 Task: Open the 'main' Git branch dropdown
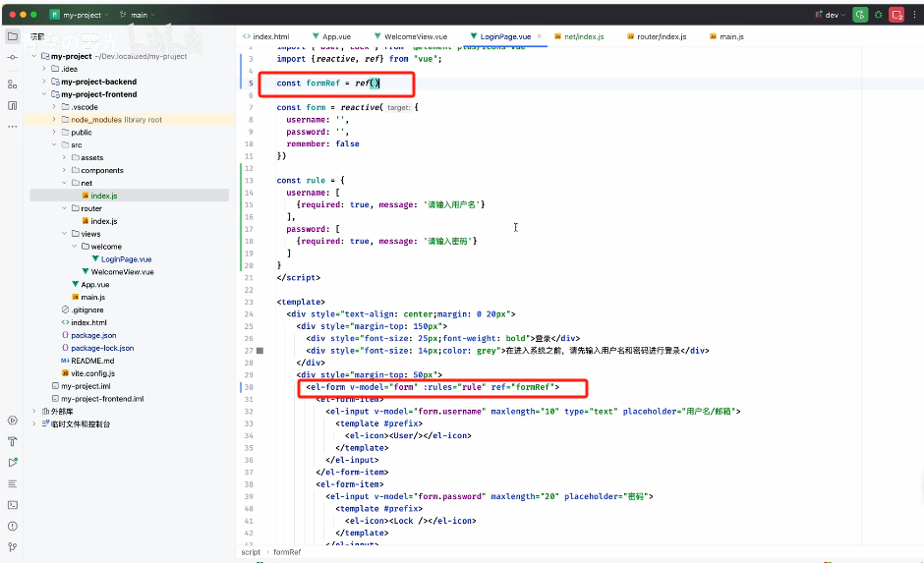[138, 15]
